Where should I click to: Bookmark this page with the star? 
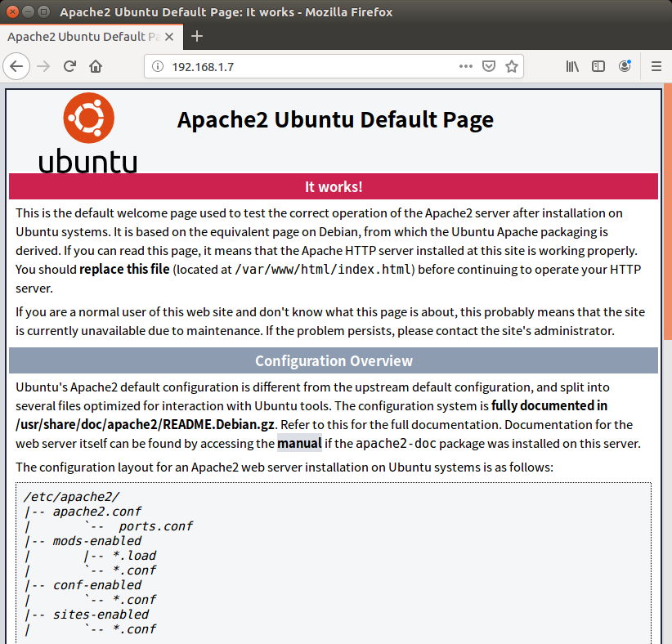[512, 66]
